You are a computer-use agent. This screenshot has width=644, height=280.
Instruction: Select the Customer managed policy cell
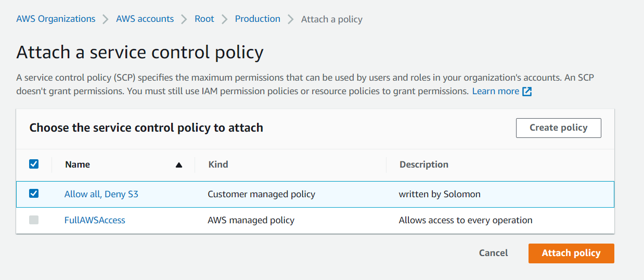coord(261,194)
